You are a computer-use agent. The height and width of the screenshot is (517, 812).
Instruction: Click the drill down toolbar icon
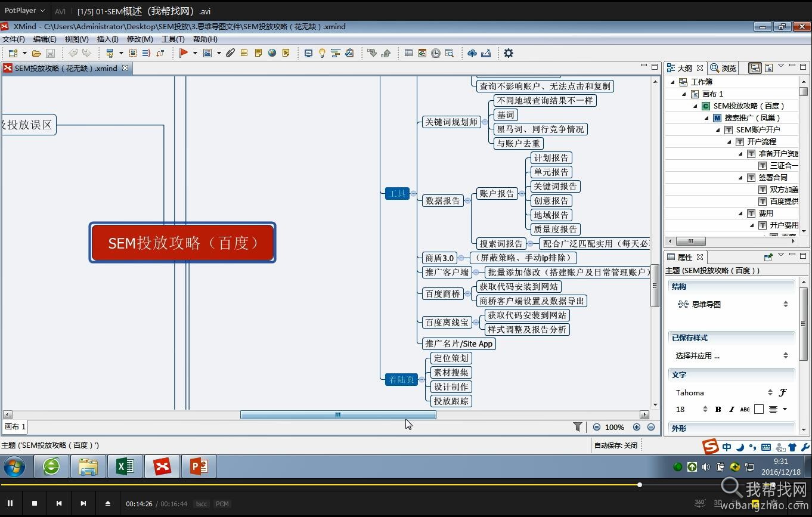[x=372, y=53]
